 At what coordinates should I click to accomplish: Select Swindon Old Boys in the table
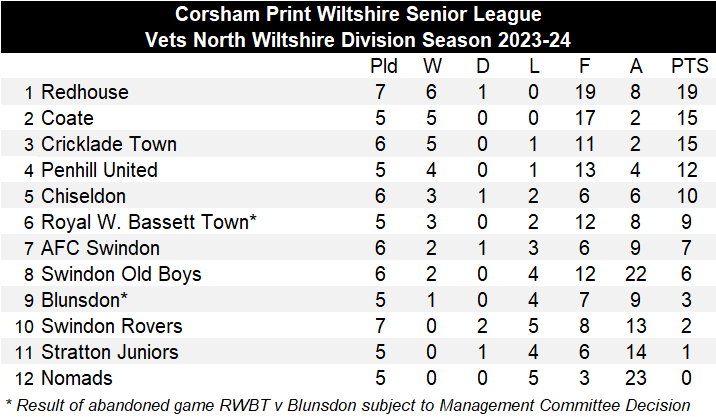coord(121,274)
